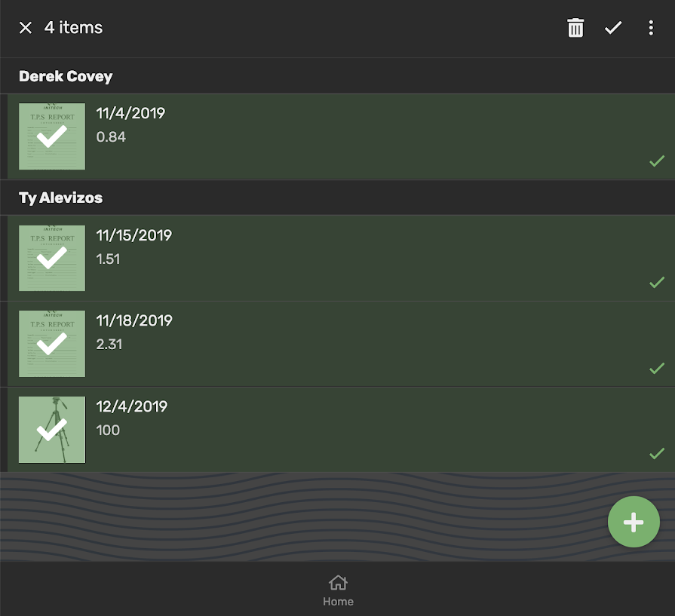Screen dimensions: 675x616
Task: Click the 11/15/2019 date text
Action: (x=134, y=235)
